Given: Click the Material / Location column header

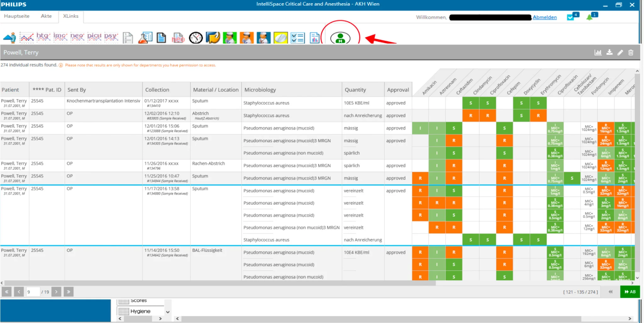Looking at the screenshot, I should (x=216, y=90).
